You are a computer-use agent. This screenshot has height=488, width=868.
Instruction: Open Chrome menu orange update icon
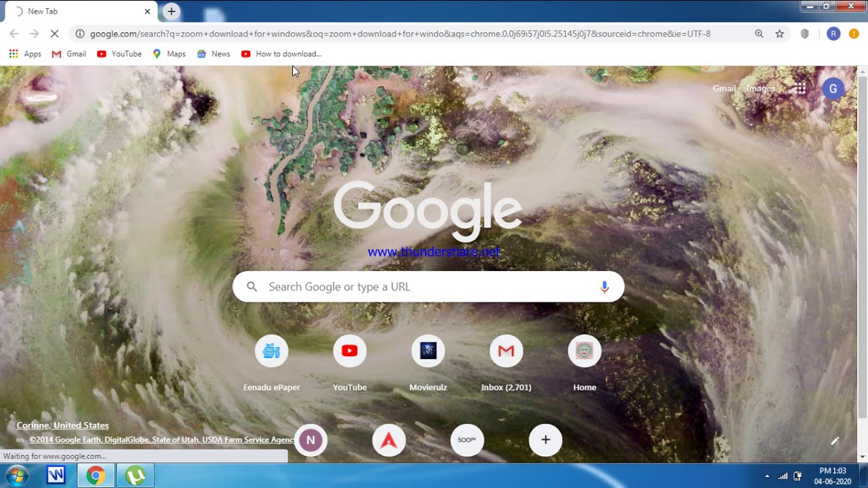click(854, 34)
